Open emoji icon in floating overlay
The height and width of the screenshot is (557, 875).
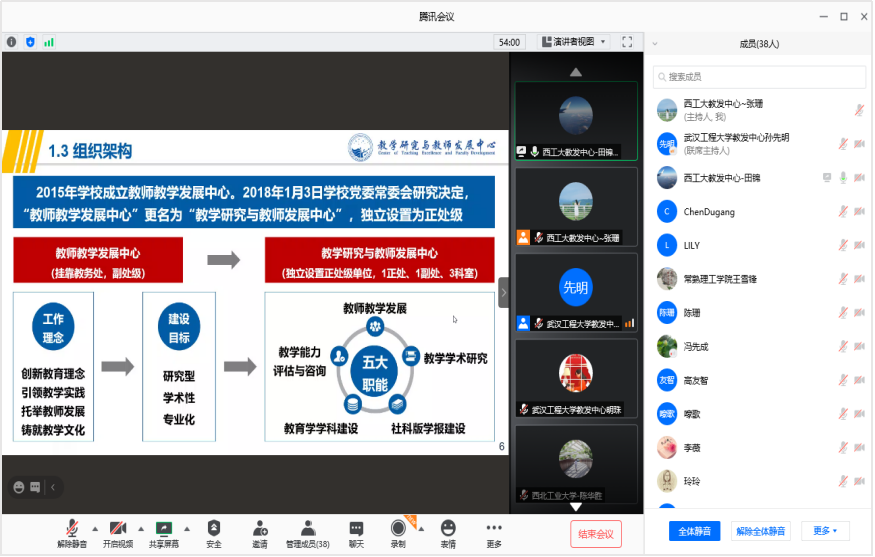click(19, 487)
